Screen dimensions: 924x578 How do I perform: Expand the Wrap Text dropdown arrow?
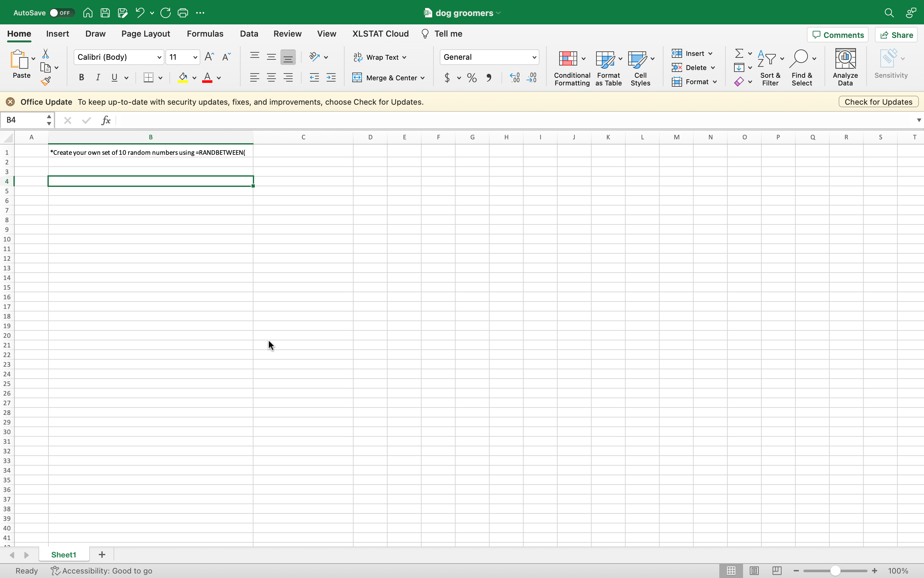tap(404, 57)
